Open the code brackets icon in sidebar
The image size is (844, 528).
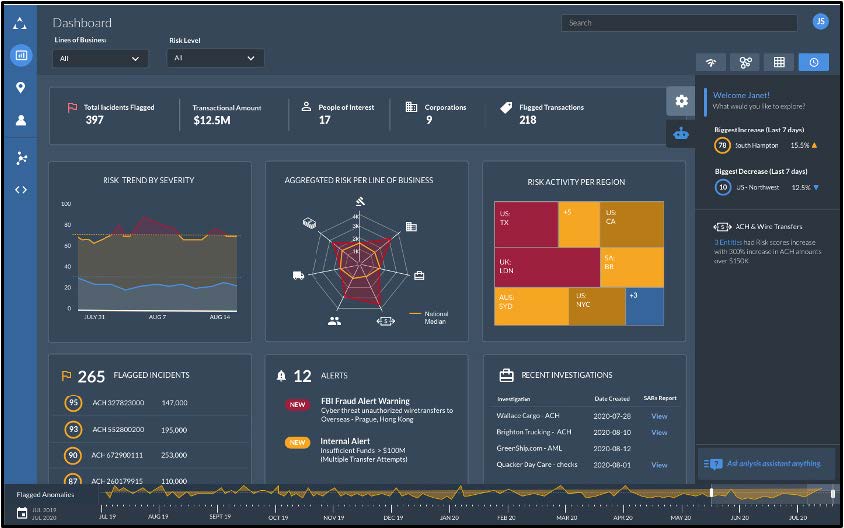coord(21,189)
